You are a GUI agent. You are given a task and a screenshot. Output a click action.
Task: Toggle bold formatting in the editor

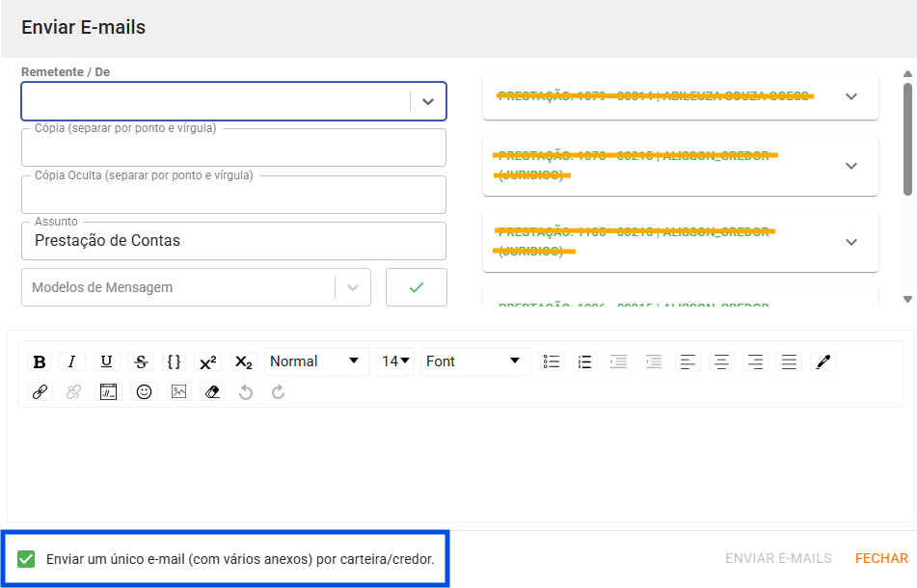coord(40,361)
